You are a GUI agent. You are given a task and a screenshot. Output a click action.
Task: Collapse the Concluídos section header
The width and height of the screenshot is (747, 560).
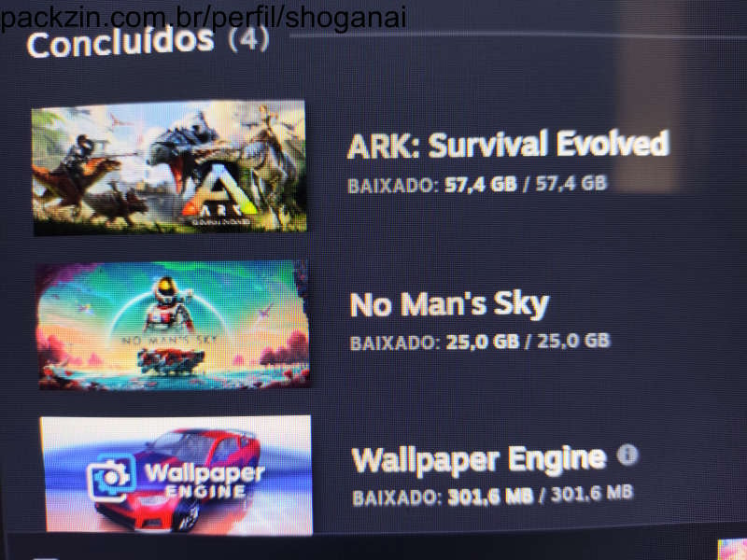120,42
